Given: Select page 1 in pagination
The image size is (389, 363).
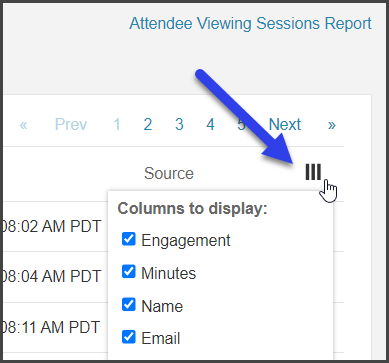Looking at the screenshot, I should pyautogui.click(x=117, y=125).
